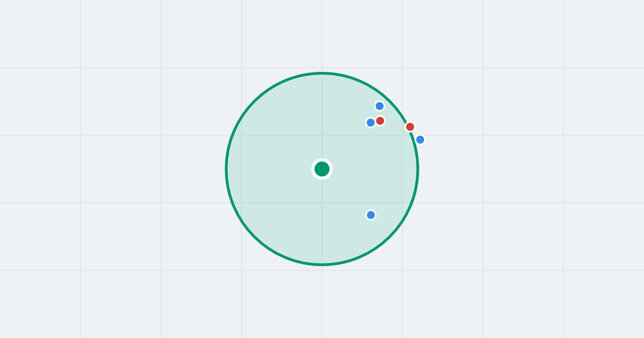Click the blue dot touching the inner red dot
644x338 pixels.
tap(370, 122)
